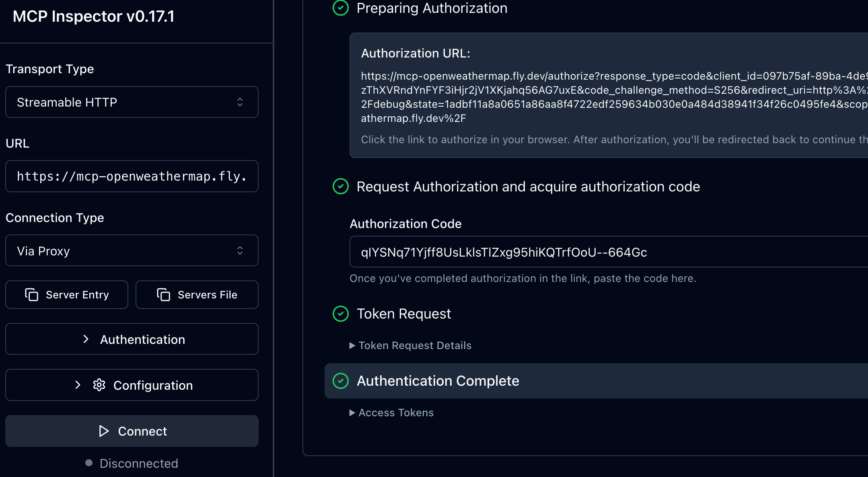
Task: Click the Transport Type label
Action: 50,69
